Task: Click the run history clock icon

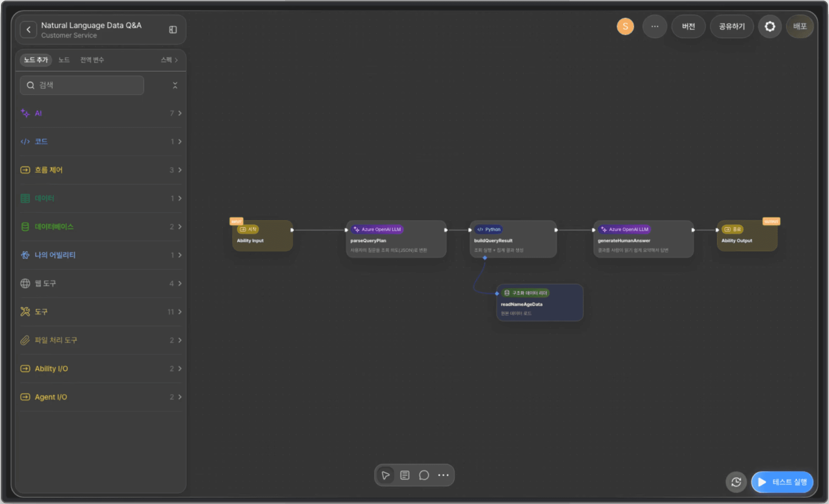Action: click(x=736, y=482)
